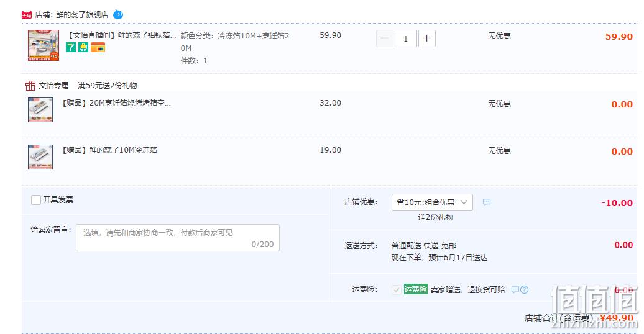The image size is (644, 334).
Task: Click the 文怡专属 label
Action: 53,86
